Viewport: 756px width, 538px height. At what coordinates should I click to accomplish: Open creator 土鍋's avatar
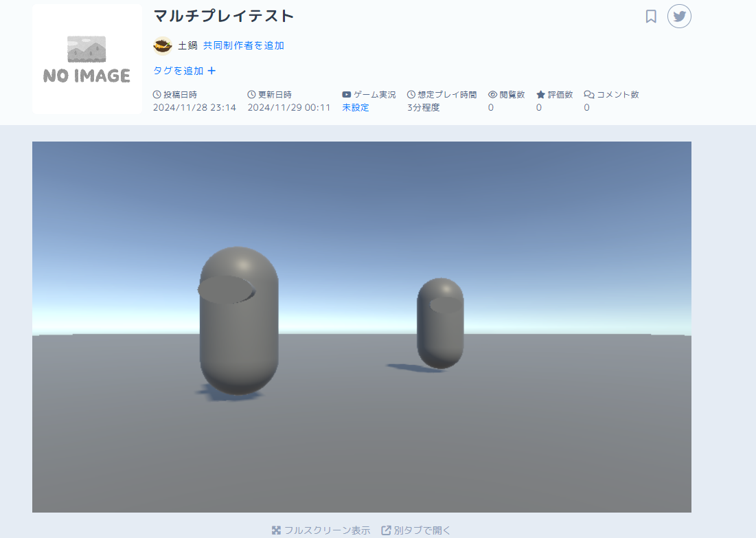point(162,45)
